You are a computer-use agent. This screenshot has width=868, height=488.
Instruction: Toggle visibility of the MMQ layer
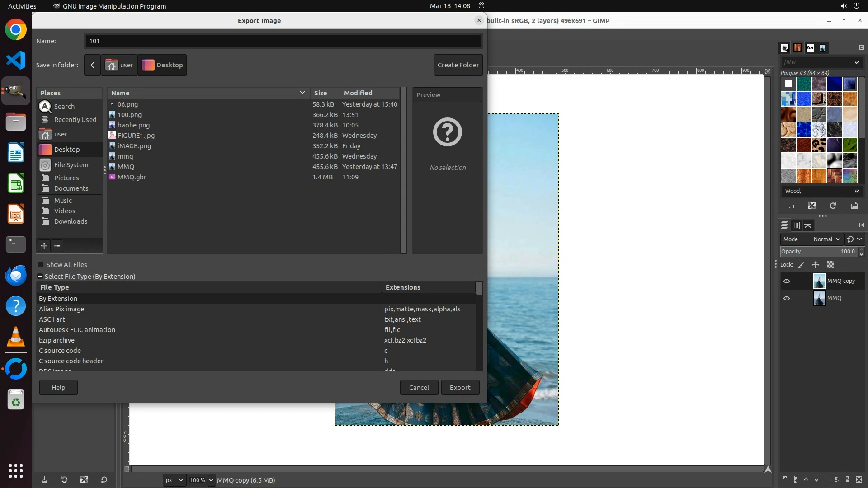coord(787,298)
